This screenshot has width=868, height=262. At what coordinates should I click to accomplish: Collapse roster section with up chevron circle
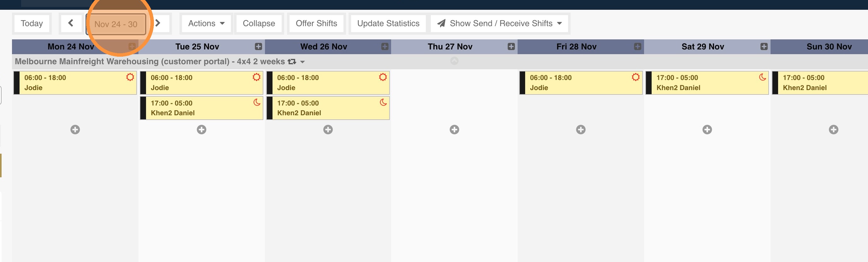(454, 61)
